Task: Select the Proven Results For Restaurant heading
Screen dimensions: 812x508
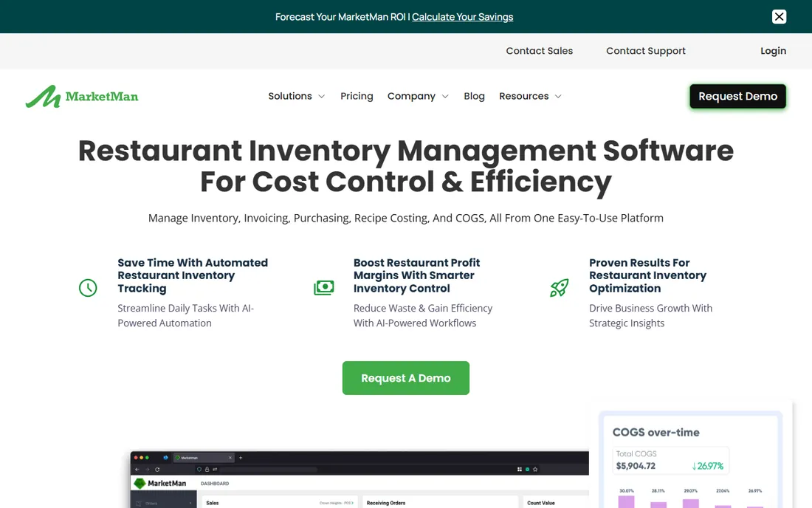Action: click(648, 275)
